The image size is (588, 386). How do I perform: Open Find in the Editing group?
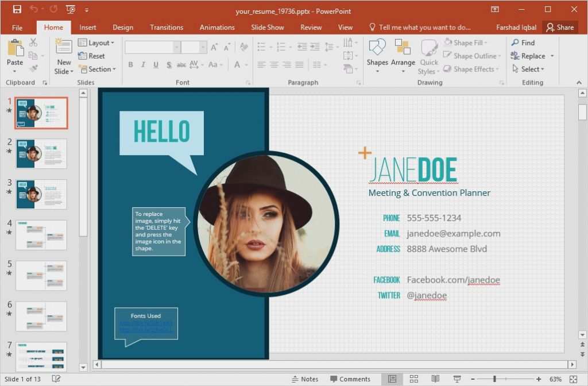tap(525, 42)
